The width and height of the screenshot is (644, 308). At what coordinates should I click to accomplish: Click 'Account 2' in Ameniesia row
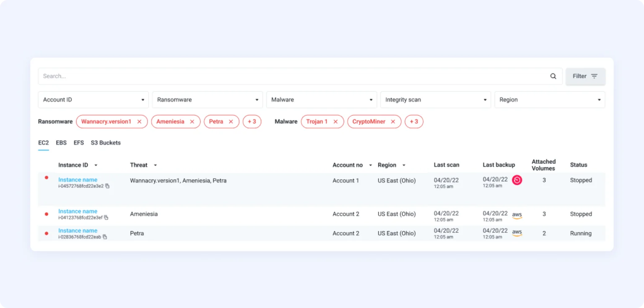346,214
